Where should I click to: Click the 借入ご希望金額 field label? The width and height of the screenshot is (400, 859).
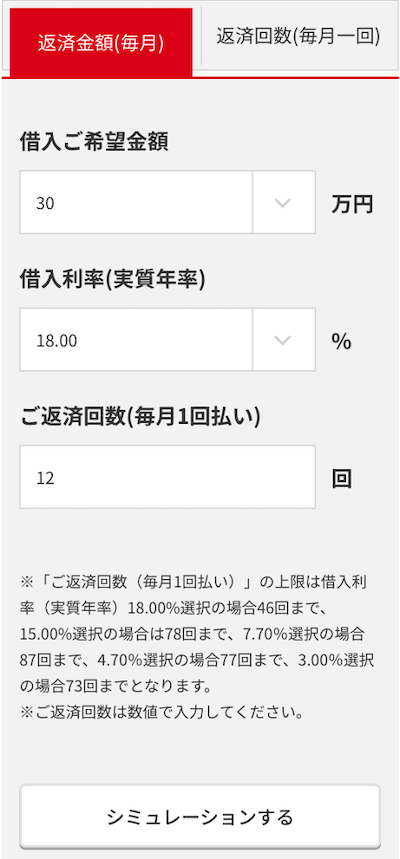[94, 142]
